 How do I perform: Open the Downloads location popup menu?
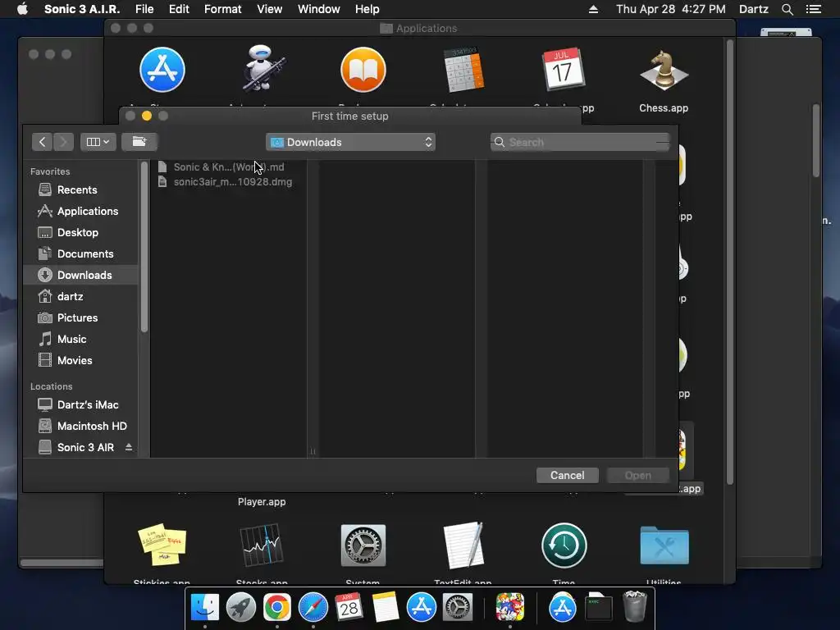pos(350,142)
